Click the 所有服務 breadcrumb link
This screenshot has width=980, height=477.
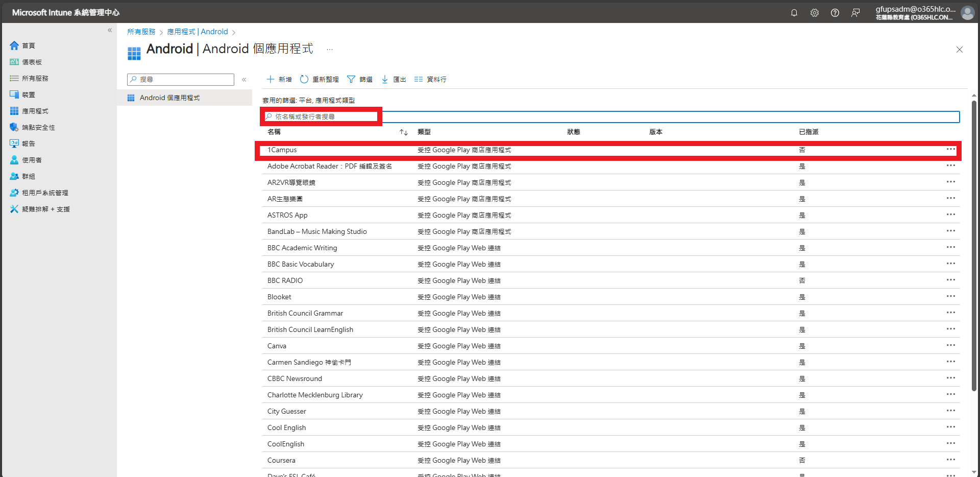[141, 32]
